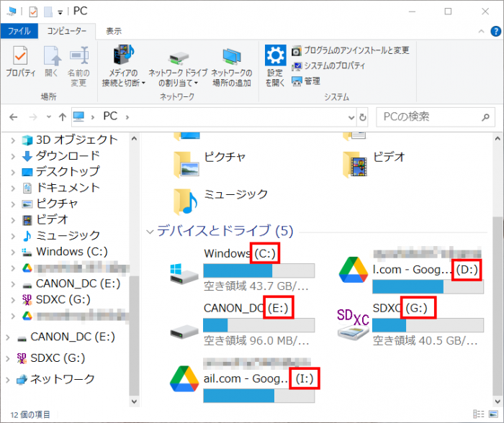This screenshot has height=423, width=504.
Task: Click the PCの検索 search field
Action: pyautogui.click(x=429, y=117)
